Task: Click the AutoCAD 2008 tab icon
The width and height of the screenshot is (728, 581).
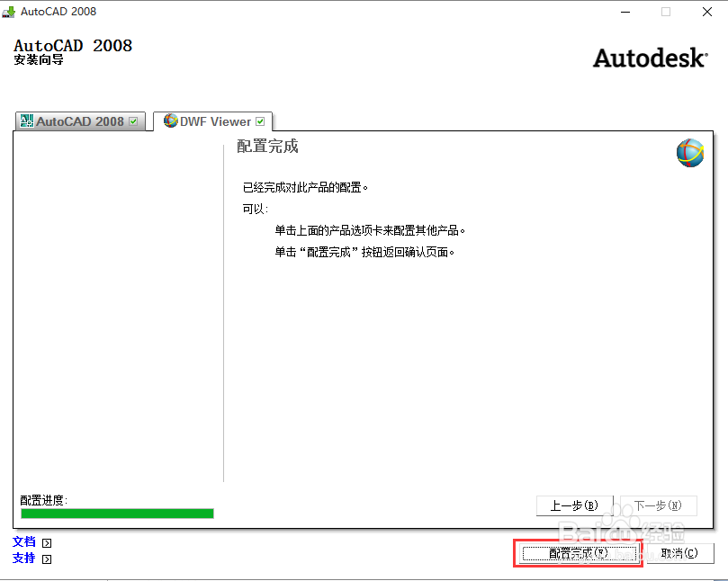Action: pyautogui.click(x=28, y=121)
